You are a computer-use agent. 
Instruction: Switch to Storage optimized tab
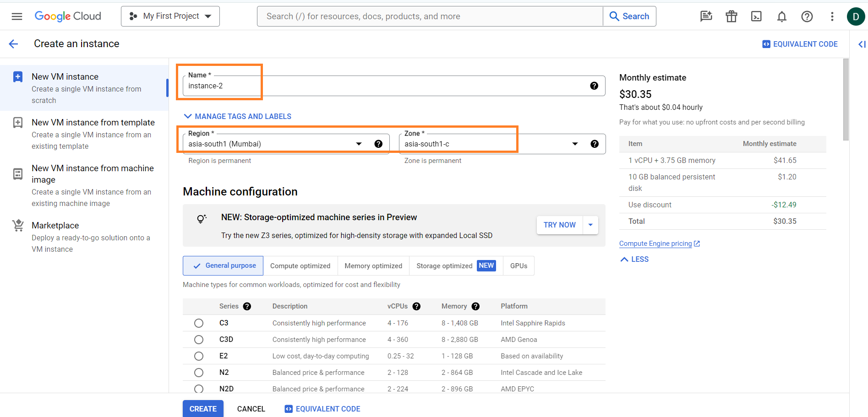tap(456, 266)
